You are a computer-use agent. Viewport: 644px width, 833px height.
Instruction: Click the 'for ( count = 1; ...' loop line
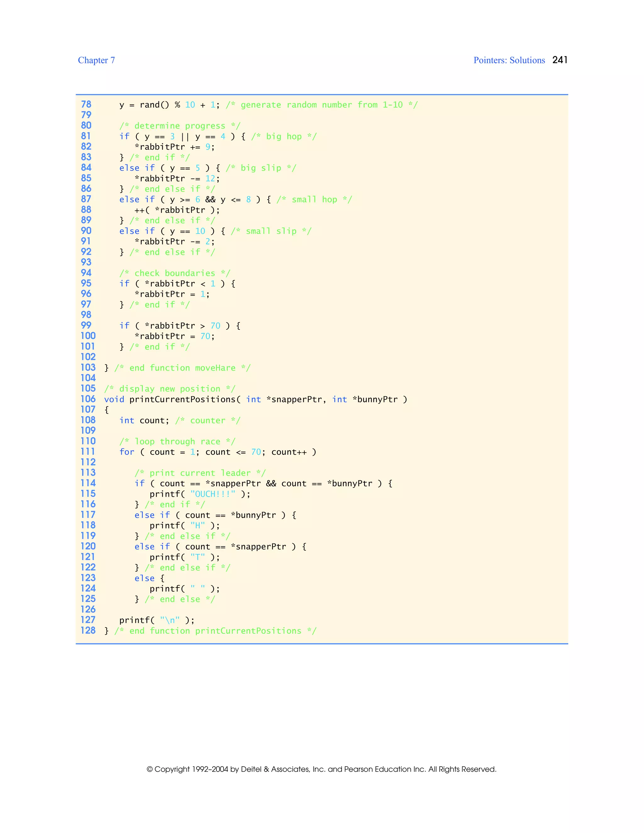218,452
